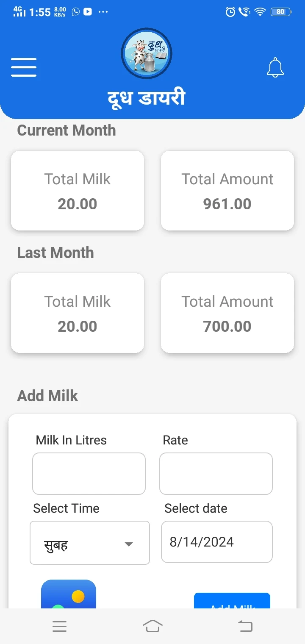
Task: Tap the notification bell icon
Action: point(275,68)
